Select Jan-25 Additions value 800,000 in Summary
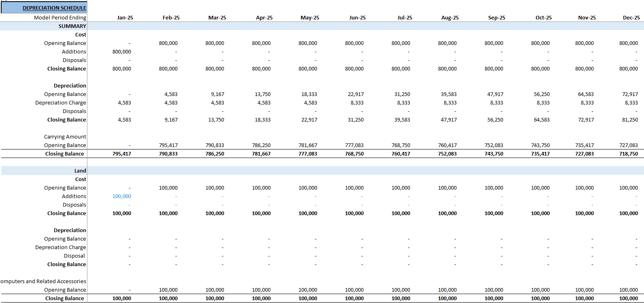The image size is (644, 303). 122,52
